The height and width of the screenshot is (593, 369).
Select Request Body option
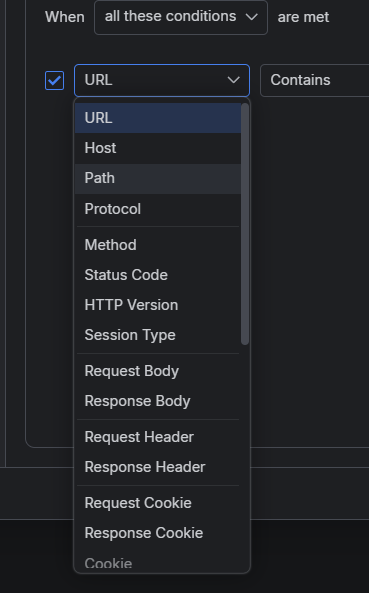tap(158, 371)
